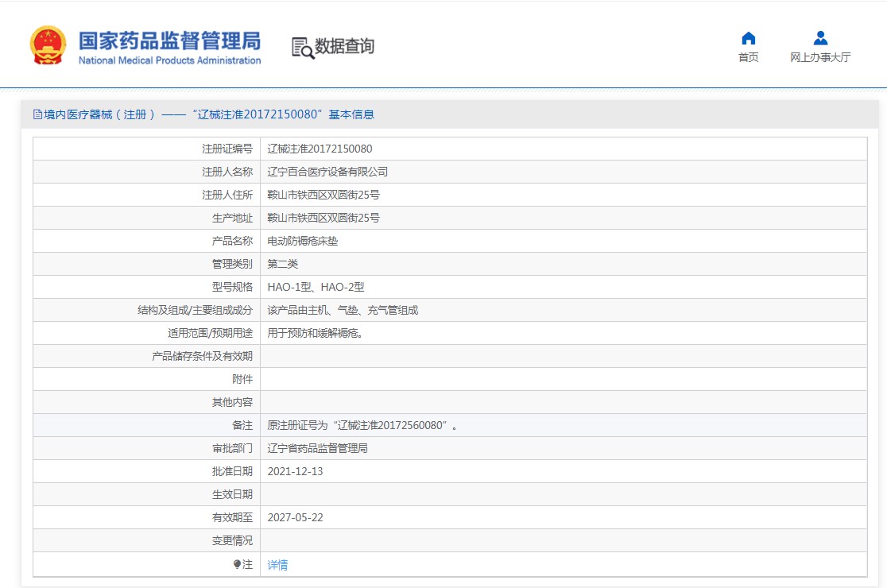Click composition text 该产品由主机、气垫、充气管组成

coord(343,311)
